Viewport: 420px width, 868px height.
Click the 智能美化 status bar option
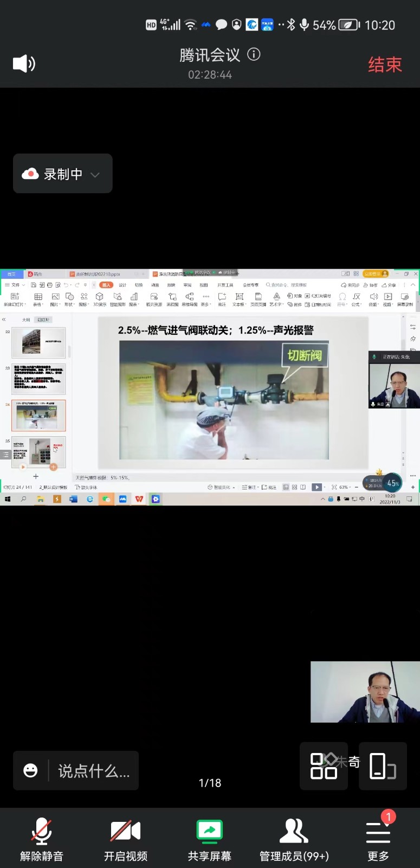pos(221,487)
